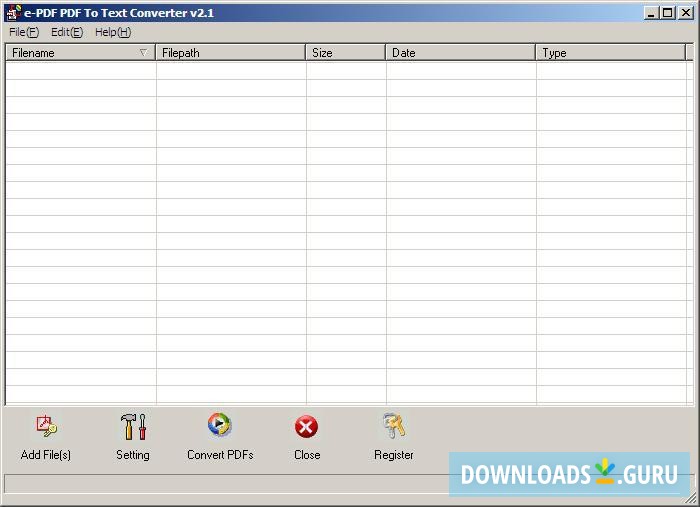Toggle sort arrow in Filename header
Screen dimensions: 700x507
(144, 53)
